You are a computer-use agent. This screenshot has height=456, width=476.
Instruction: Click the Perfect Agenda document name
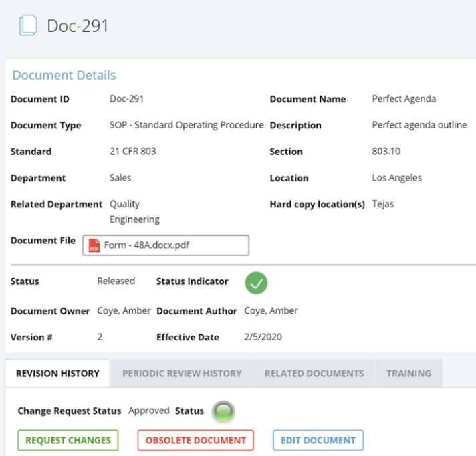404,99
